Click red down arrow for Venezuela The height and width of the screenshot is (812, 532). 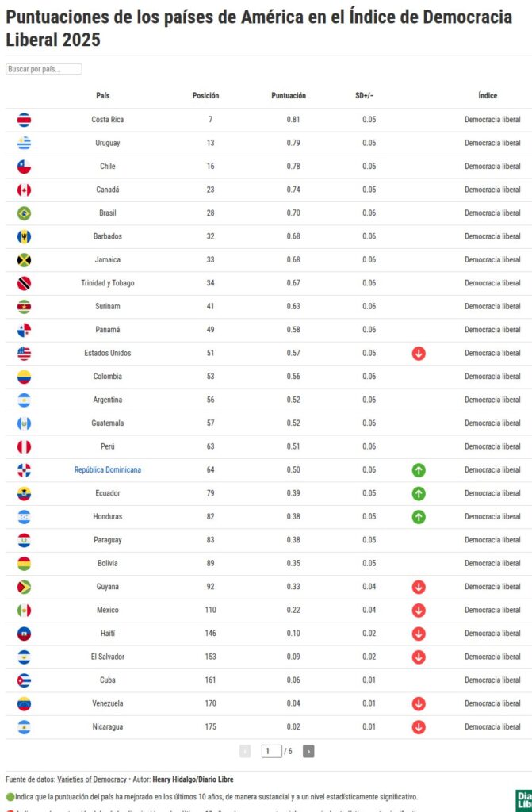coord(419,703)
